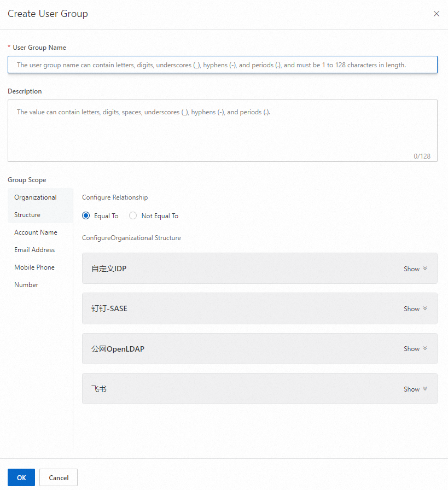Expand 公网OpenLDAP using Show

pyautogui.click(x=411, y=349)
